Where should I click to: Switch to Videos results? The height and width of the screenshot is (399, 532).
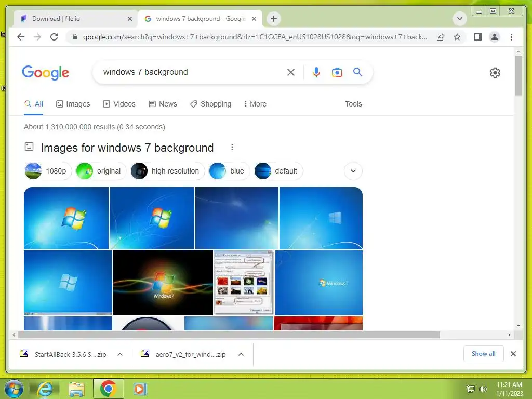click(x=119, y=104)
